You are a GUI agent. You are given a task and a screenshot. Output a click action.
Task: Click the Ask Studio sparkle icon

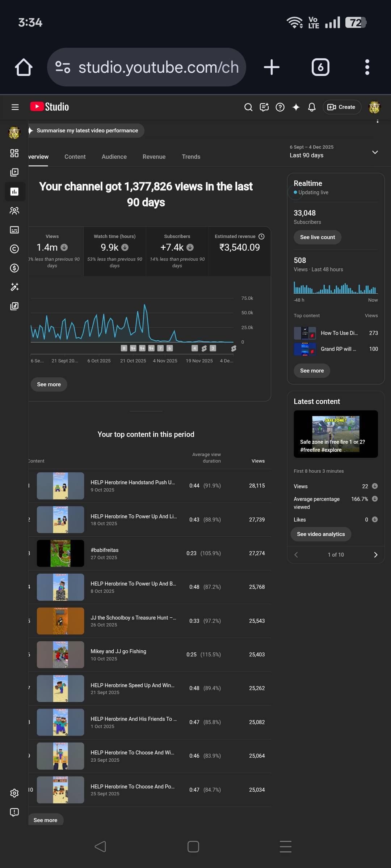pyautogui.click(x=296, y=107)
